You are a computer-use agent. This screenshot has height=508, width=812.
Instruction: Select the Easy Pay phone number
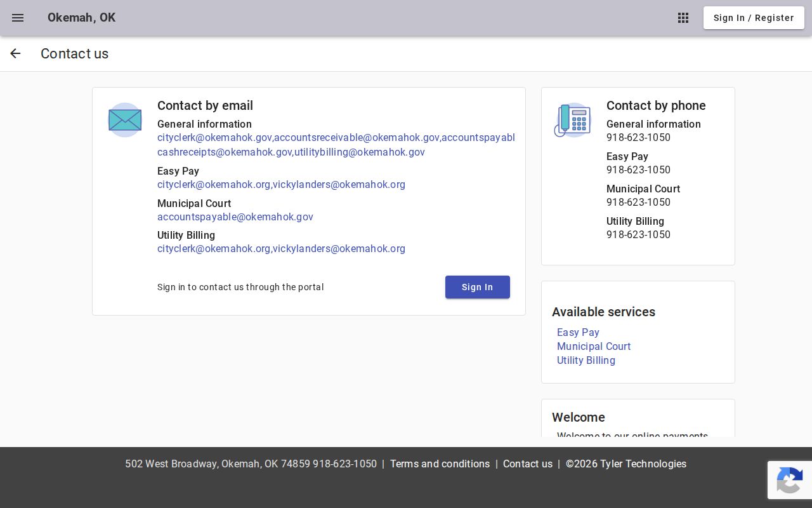(x=638, y=170)
